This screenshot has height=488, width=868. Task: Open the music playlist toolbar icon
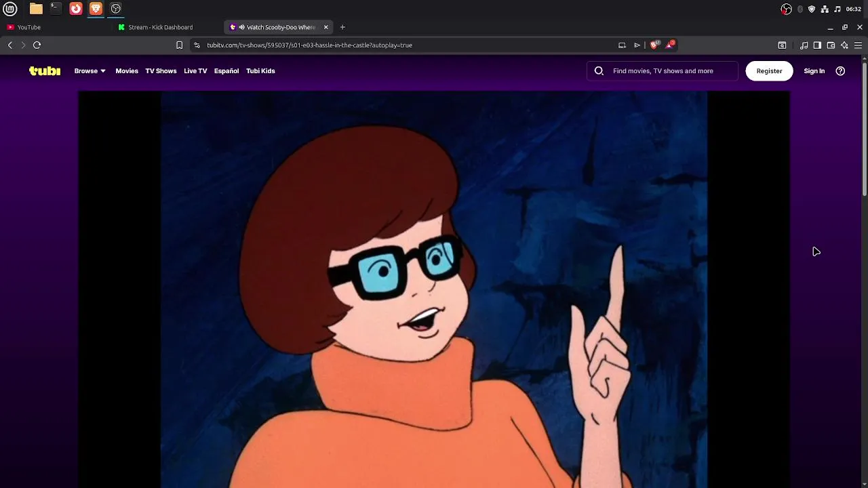804,45
